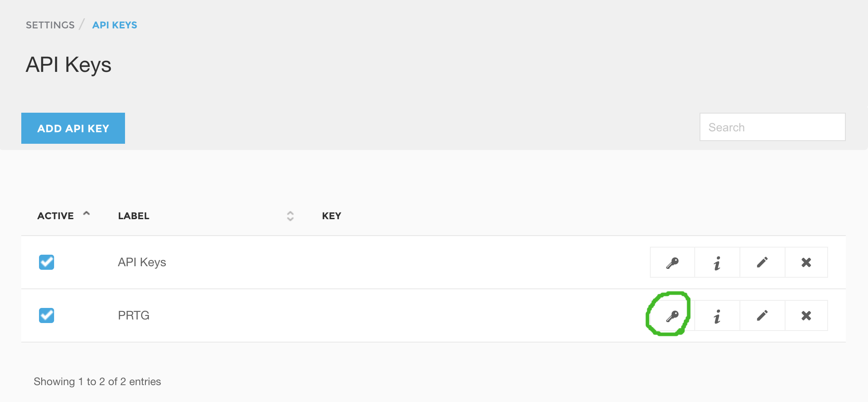The width and height of the screenshot is (868, 402).
Task: Uncheck the PRTG active checkbox
Action: pos(46,315)
